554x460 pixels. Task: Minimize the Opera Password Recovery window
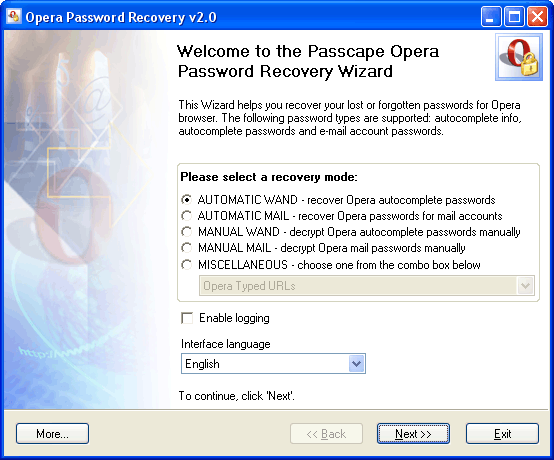490,17
